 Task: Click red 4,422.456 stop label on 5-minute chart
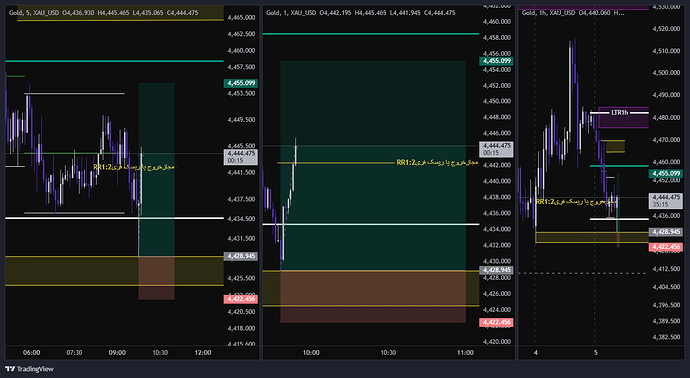pos(241,299)
